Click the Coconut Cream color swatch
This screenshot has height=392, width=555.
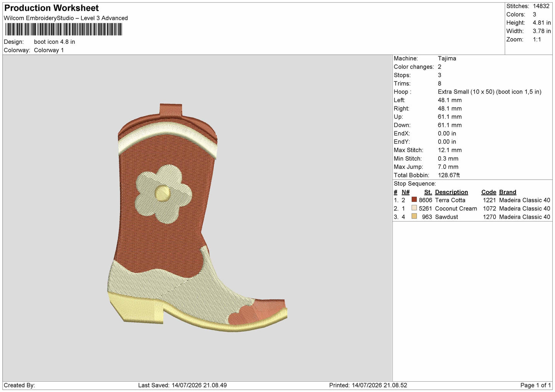coord(414,208)
